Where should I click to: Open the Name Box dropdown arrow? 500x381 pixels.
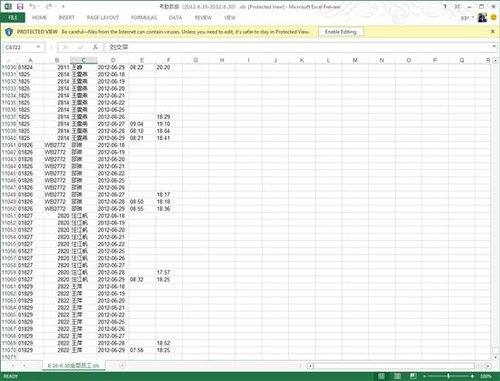tap(38, 47)
